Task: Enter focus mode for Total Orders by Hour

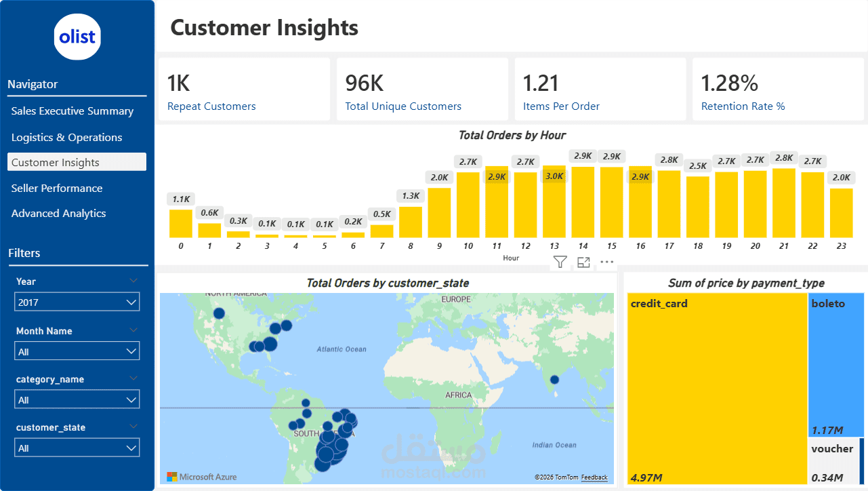Action: coord(583,262)
